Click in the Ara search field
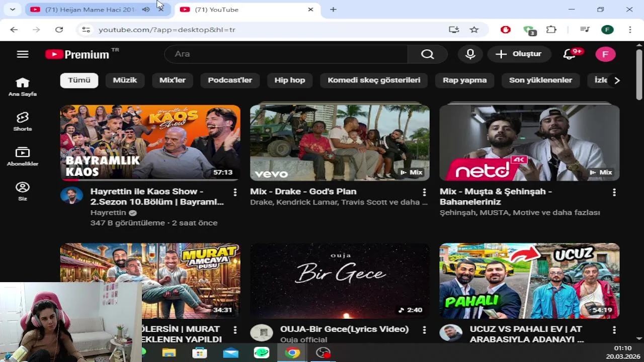Viewport: 644px width, 362px height. click(286, 54)
